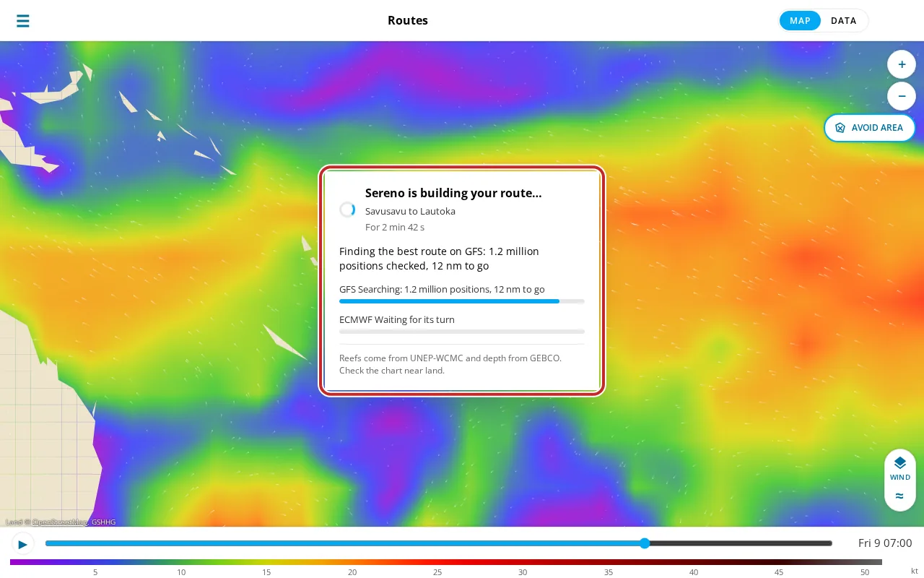Click the "kt" unit label on legend
The height and width of the screenshot is (578, 924).
[x=915, y=571]
